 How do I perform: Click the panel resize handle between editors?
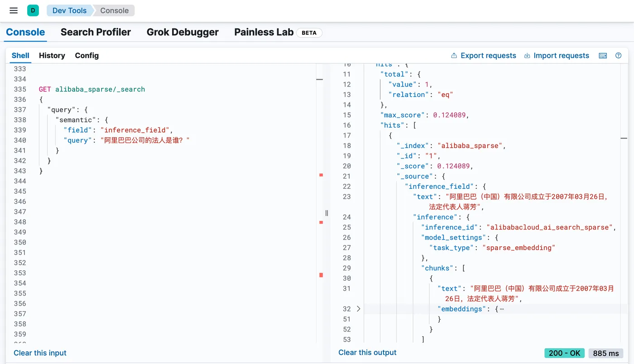[327, 213]
